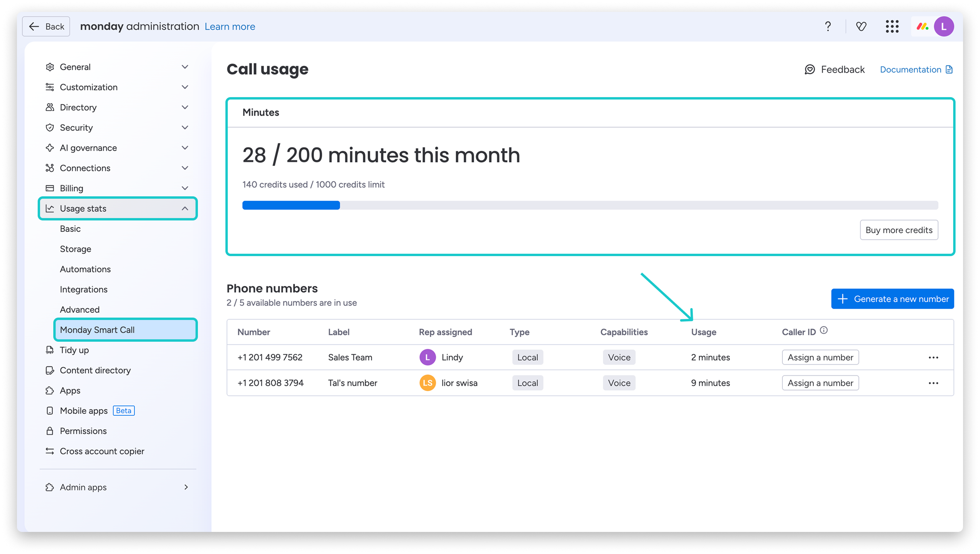Click the heart favorites icon in header
Image resolution: width=980 pixels, height=554 pixels.
click(861, 26)
